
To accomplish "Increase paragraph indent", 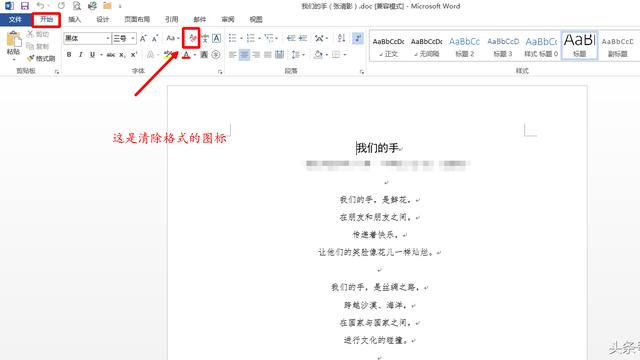I will coord(303,38).
